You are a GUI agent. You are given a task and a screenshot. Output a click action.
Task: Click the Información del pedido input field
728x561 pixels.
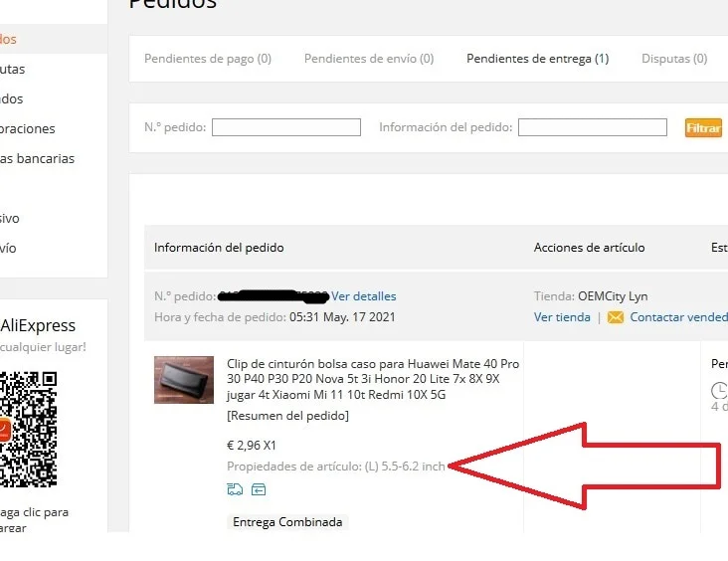point(593,127)
